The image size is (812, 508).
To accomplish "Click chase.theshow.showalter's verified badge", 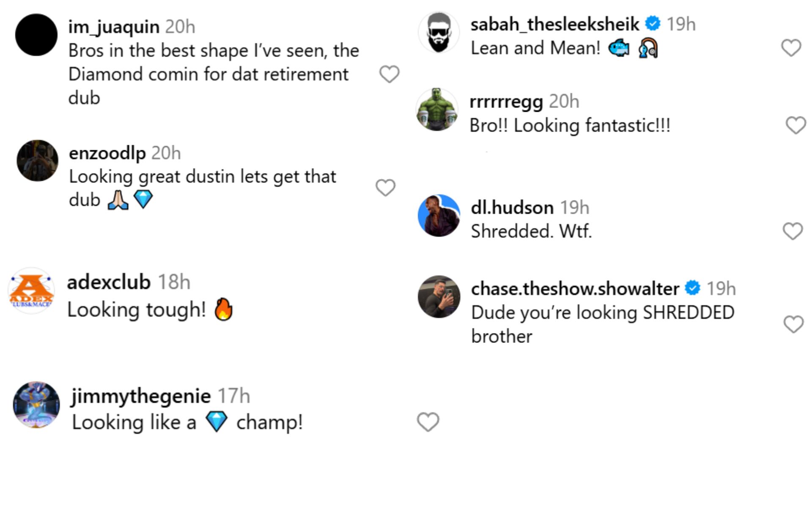I will (x=692, y=288).
